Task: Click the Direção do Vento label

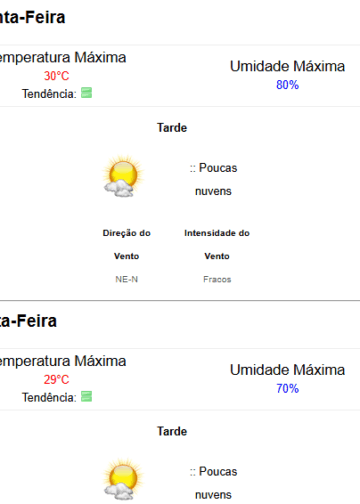Action: point(127,244)
